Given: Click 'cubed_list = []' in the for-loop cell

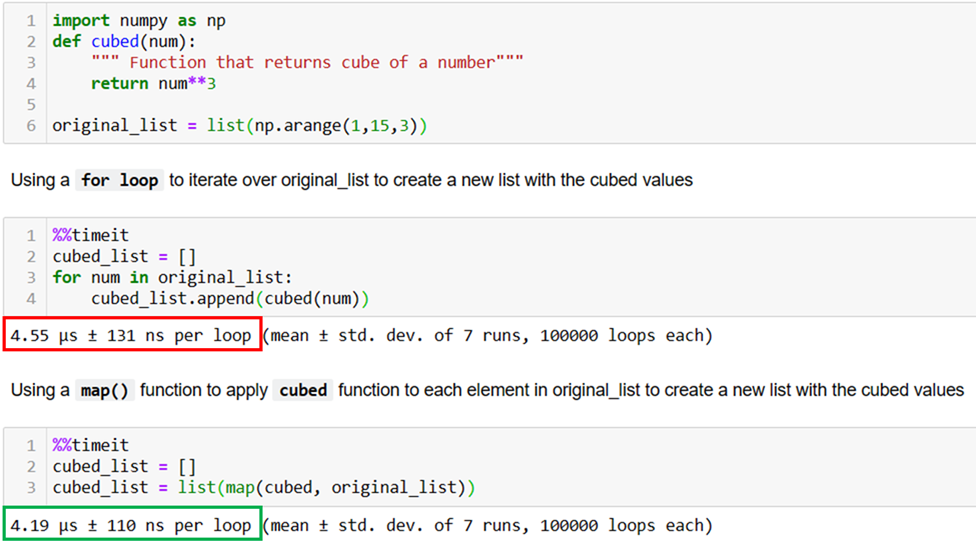Looking at the screenshot, I should click(x=124, y=256).
